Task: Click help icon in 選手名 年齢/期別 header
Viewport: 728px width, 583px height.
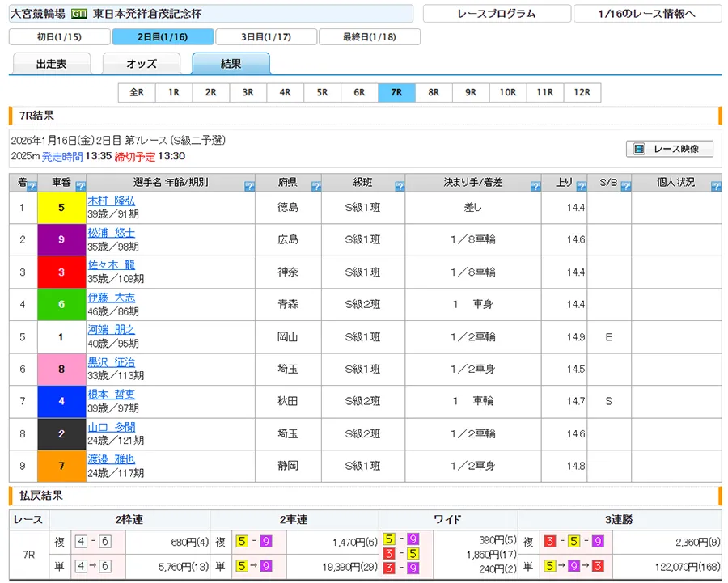Action: click(x=248, y=187)
